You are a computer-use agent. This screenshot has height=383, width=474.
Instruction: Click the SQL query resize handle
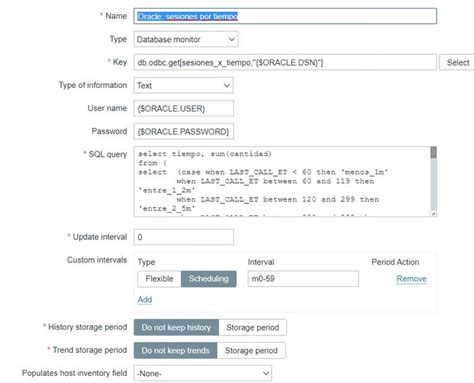point(434,214)
